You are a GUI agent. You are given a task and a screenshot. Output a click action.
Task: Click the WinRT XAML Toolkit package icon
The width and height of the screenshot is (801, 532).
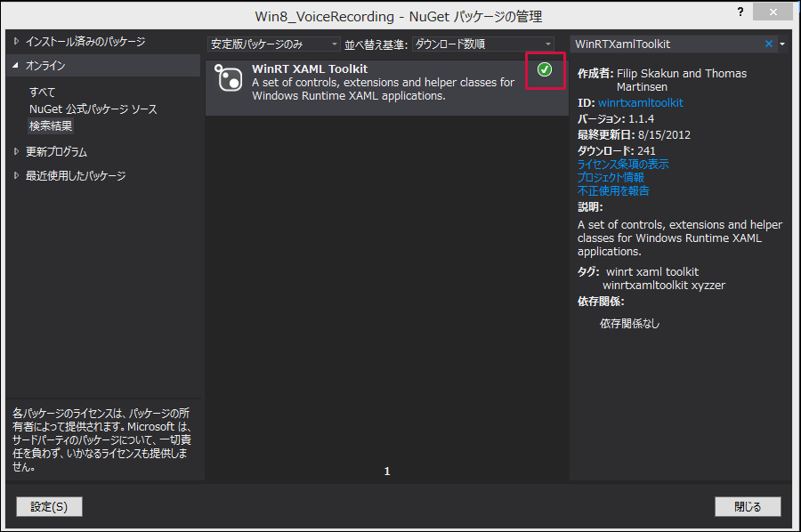click(228, 77)
